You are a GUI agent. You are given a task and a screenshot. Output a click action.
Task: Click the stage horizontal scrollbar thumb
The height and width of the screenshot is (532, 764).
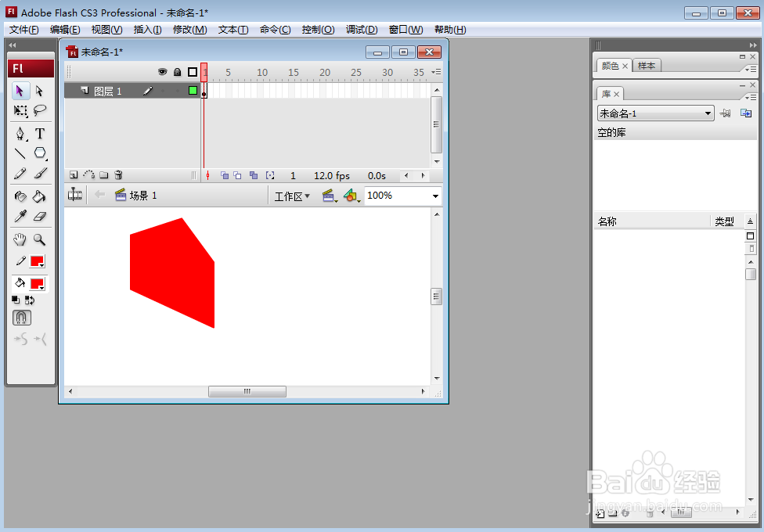(x=247, y=392)
